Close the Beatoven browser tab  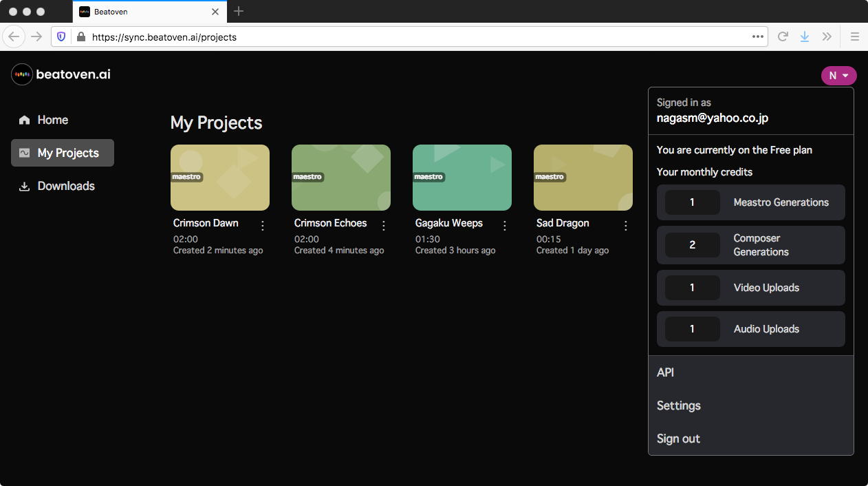[x=215, y=12]
